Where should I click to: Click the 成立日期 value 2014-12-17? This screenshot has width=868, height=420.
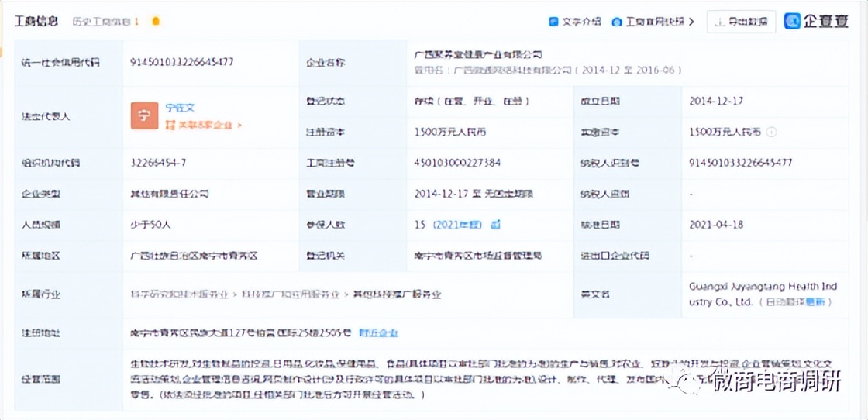(x=716, y=101)
